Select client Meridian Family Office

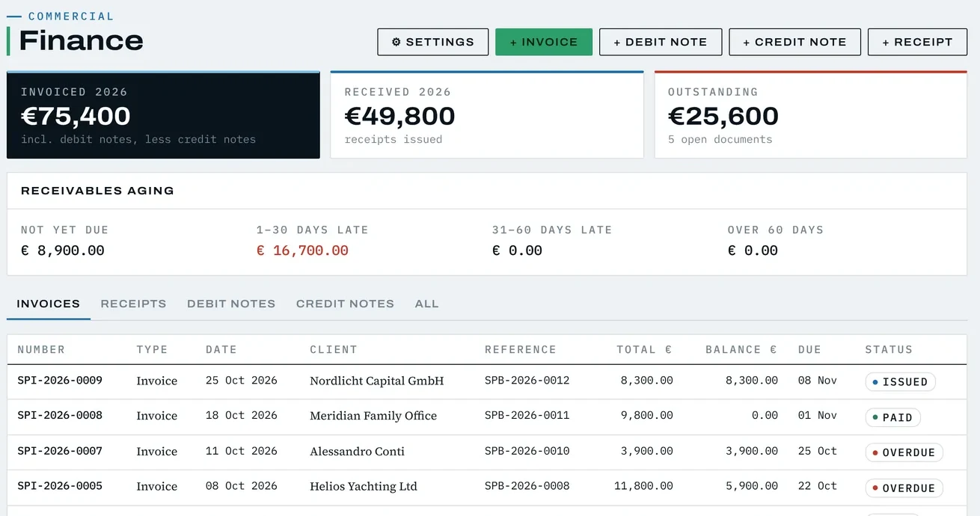(373, 416)
